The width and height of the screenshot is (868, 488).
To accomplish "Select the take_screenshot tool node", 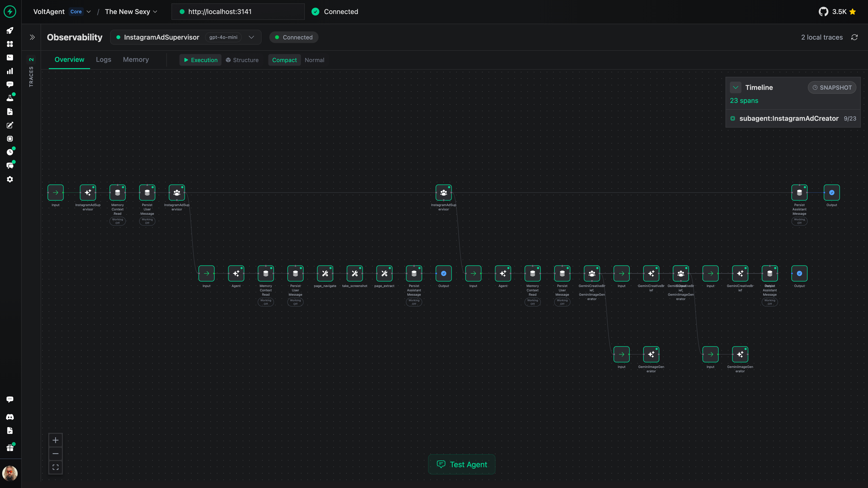I will [355, 273].
